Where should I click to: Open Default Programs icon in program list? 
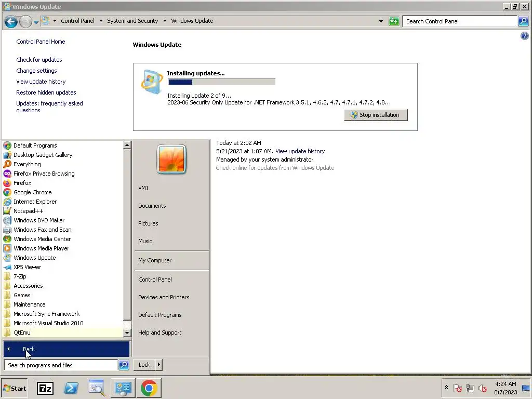coord(7,145)
